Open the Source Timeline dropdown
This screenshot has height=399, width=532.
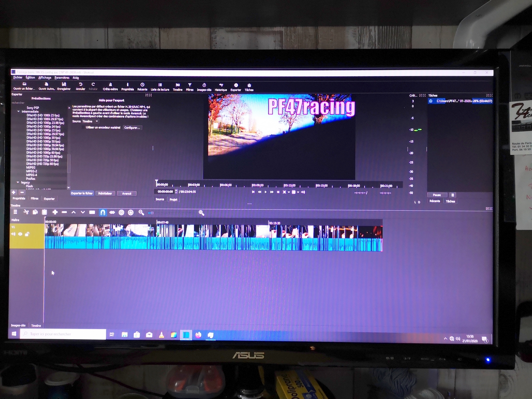pos(90,121)
